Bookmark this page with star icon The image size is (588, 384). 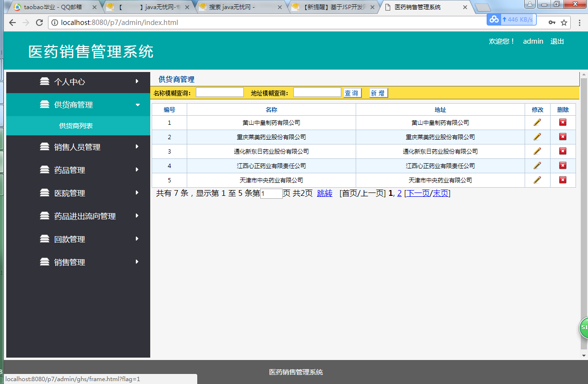[x=564, y=23]
